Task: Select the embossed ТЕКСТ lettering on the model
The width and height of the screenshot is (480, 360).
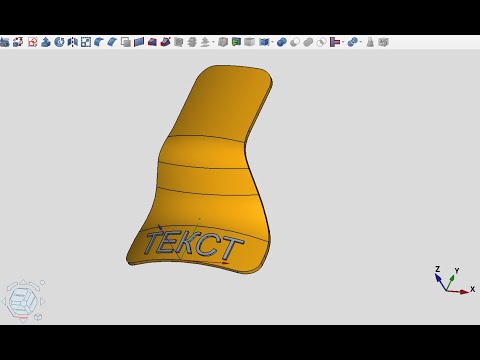Action: click(195, 245)
